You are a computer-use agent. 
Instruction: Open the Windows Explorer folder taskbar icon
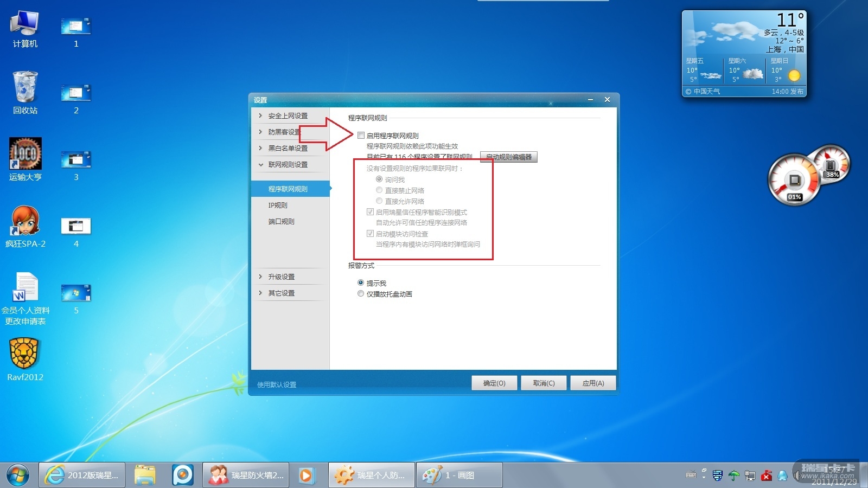145,476
